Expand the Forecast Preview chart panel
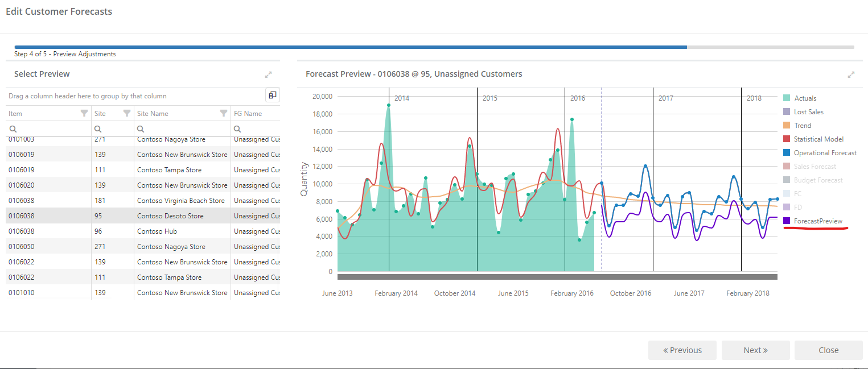The height and width of the screenshot is (369, 868). click(x=851, y=74)
